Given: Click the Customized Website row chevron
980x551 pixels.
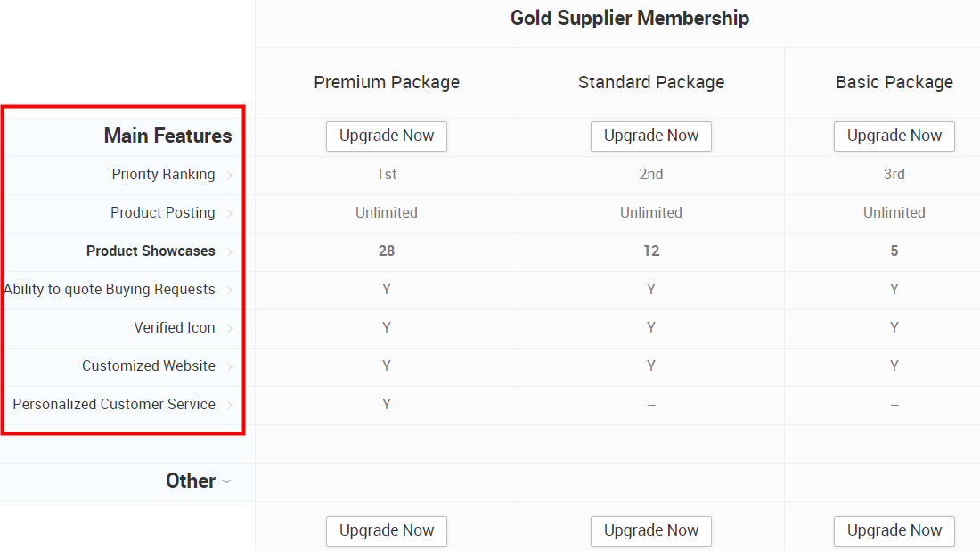Looking at the screenshot, I should click(x=230, y=366).
